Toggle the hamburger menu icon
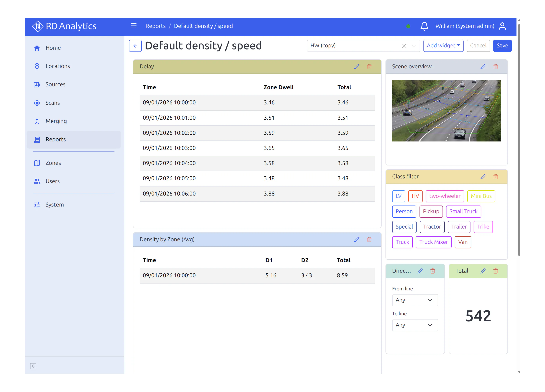This screenshot has width=545, height=392. pyautogui.click(x=134, y=26)
